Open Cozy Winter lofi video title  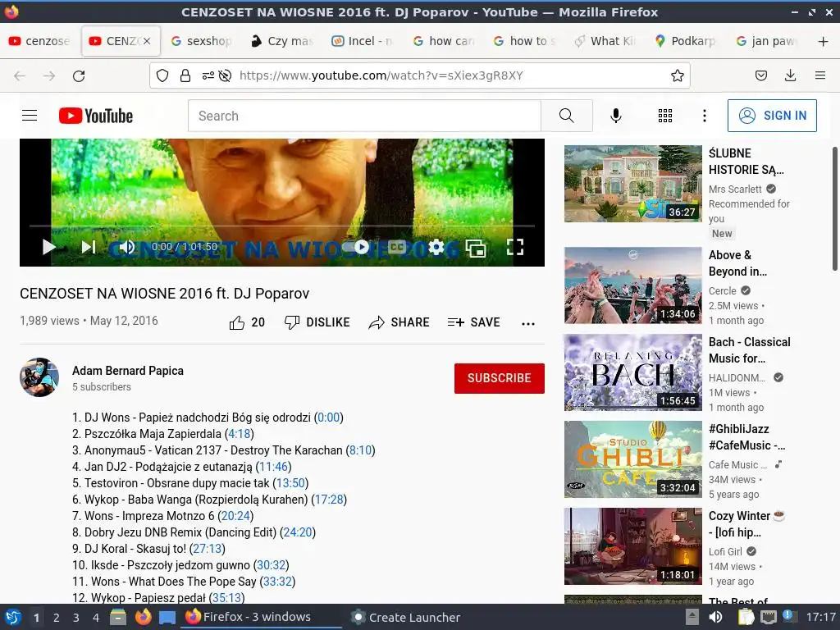pyautogui.click(x=746, y=524)
